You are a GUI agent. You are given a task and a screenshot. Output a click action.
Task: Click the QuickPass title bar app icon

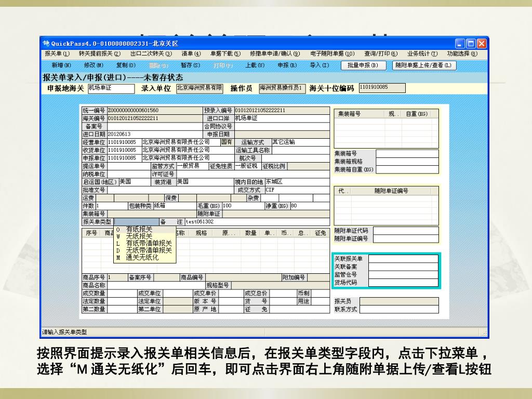click(x=46, y=44)
